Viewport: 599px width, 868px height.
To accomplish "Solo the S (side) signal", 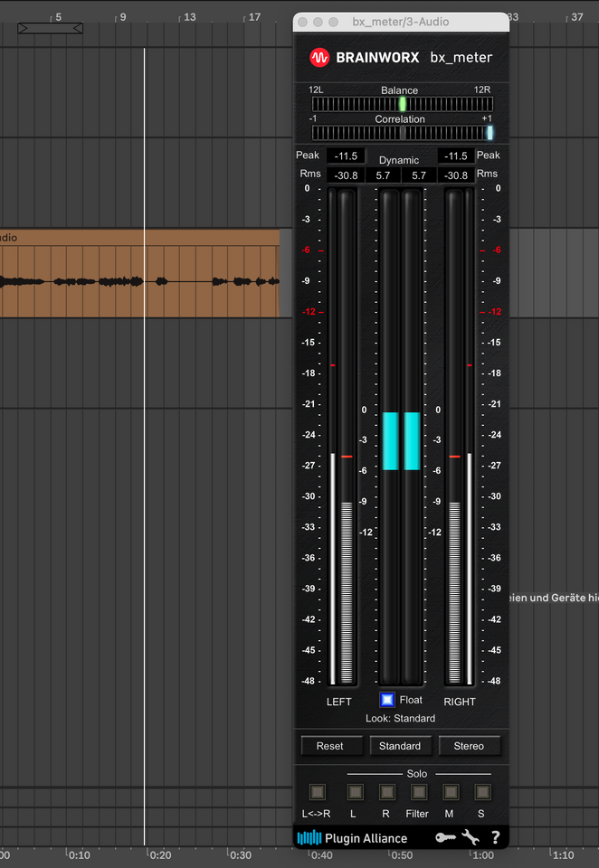I will [482, 792].
